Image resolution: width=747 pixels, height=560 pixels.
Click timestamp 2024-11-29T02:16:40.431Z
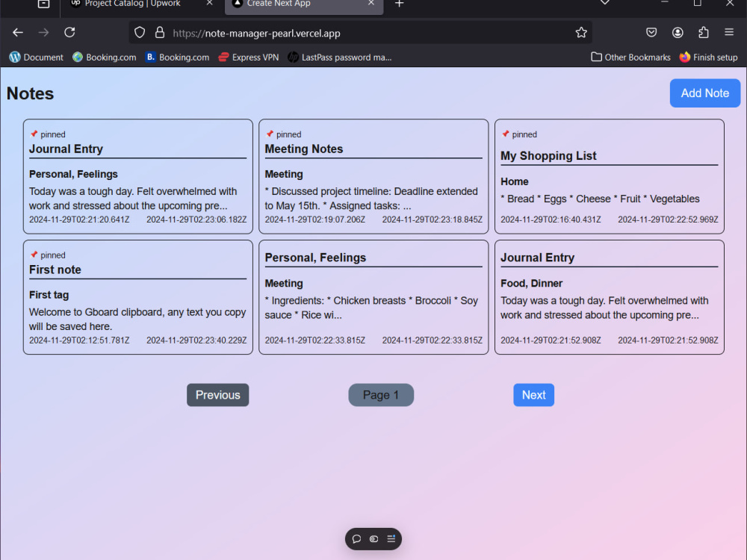click(551, 220)
